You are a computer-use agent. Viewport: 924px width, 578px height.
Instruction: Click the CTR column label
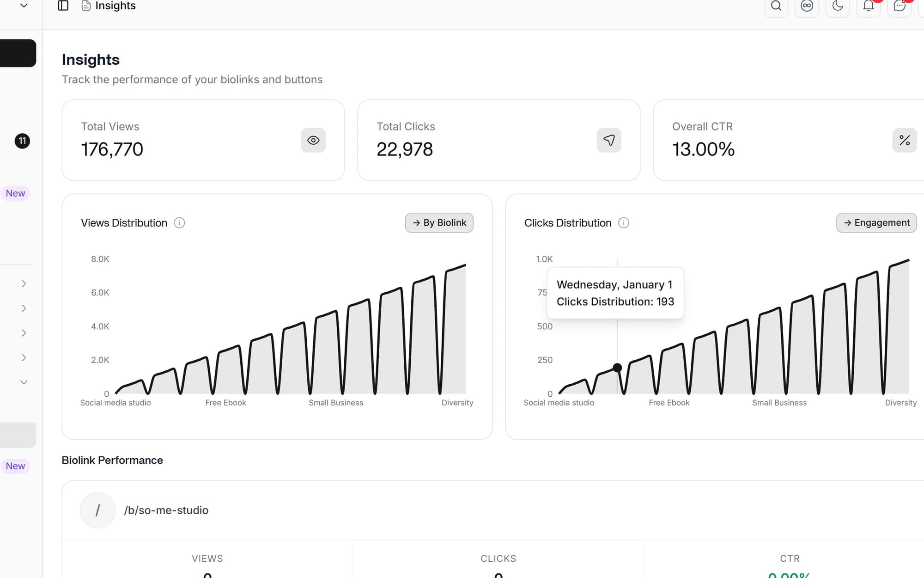(790, 559)
